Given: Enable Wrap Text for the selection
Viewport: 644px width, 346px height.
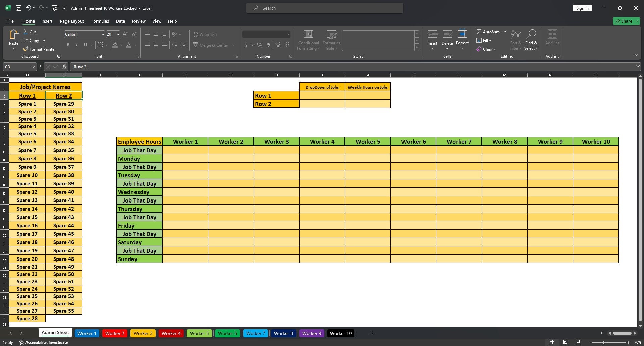Looking at the screenshot, I should [x=205, y=34].
